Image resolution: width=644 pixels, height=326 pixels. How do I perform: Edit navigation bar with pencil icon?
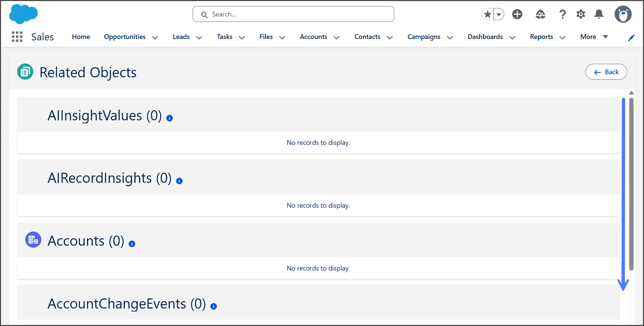point(631,38)
